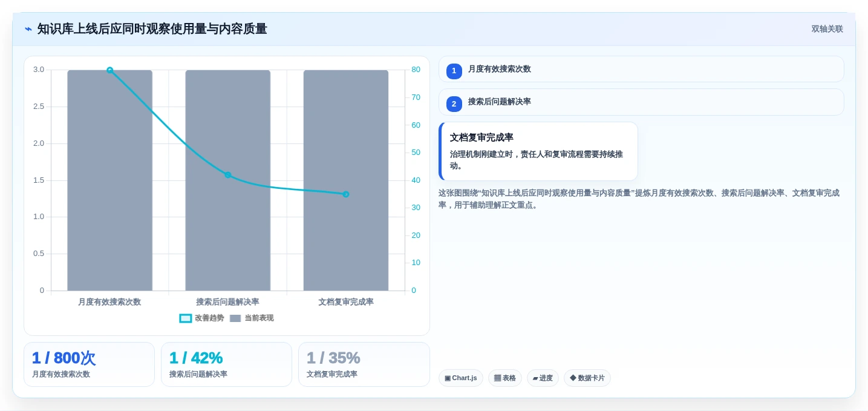Open the 1 / 42% stat card

226,364
